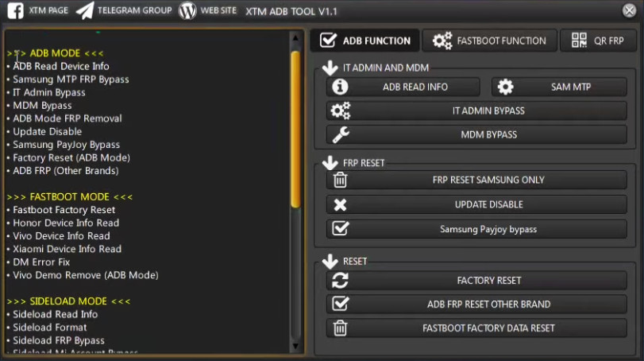Open the QR FRP tab

(x=599, y=41)
